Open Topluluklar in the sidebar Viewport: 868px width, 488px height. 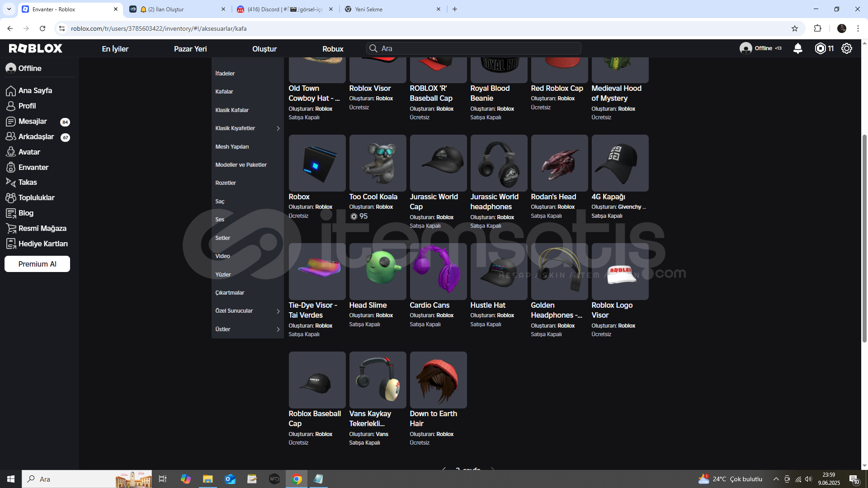click(36, 197)
